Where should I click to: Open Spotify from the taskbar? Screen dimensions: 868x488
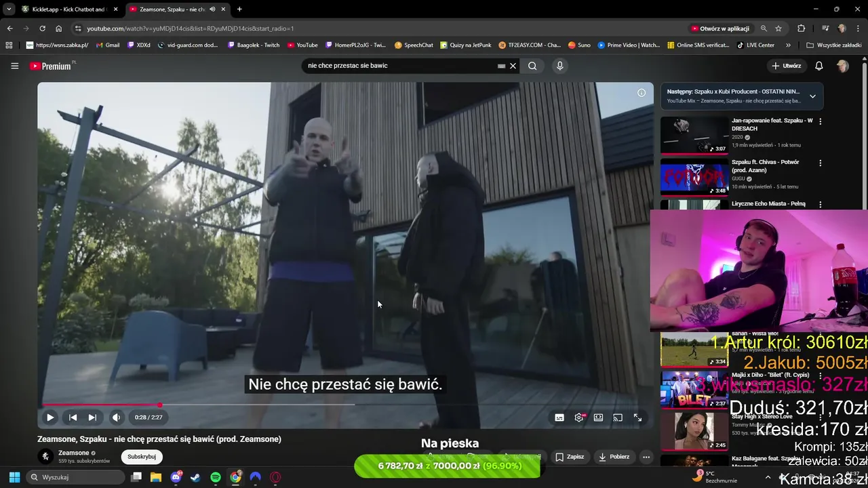pyautogui.click(x=216, y=477)
